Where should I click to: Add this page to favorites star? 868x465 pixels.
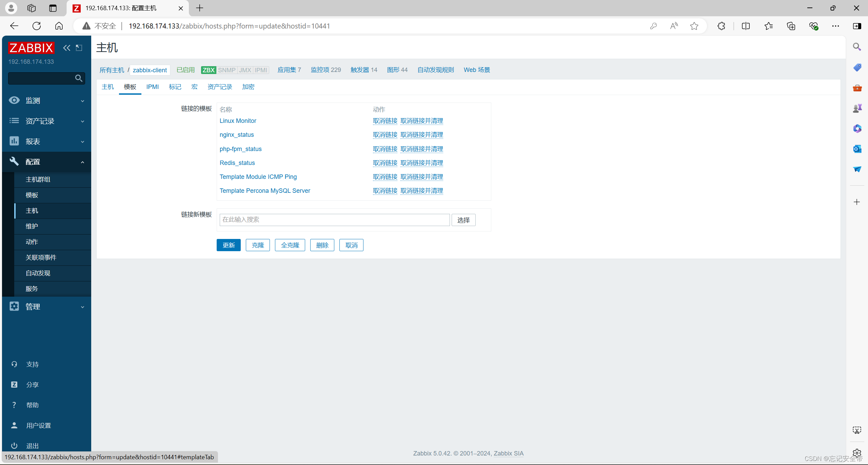tap(694, 26)
